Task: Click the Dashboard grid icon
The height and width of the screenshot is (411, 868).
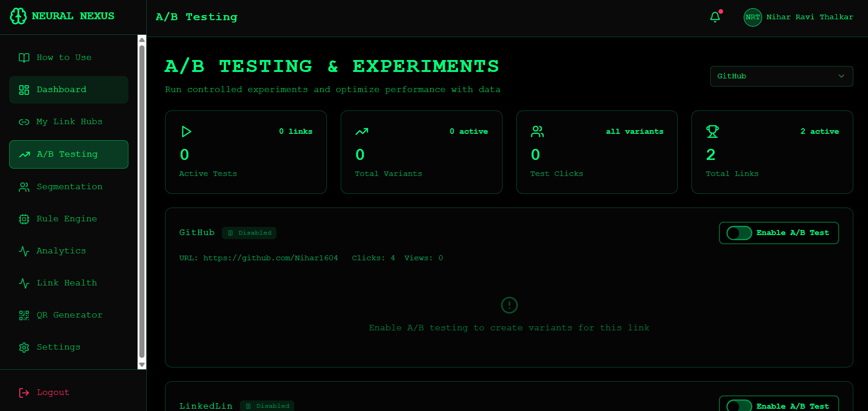Action: pos(24,90)
